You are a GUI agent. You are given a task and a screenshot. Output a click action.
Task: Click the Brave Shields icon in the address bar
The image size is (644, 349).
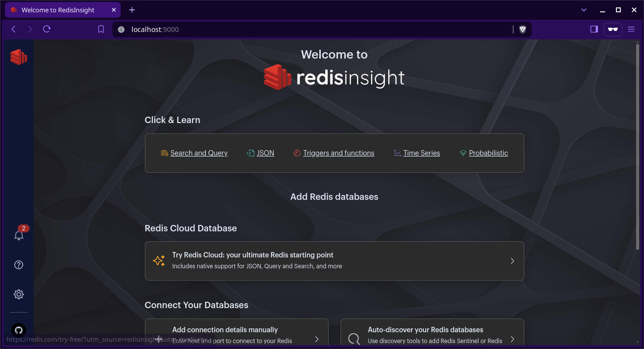point(522,30)
